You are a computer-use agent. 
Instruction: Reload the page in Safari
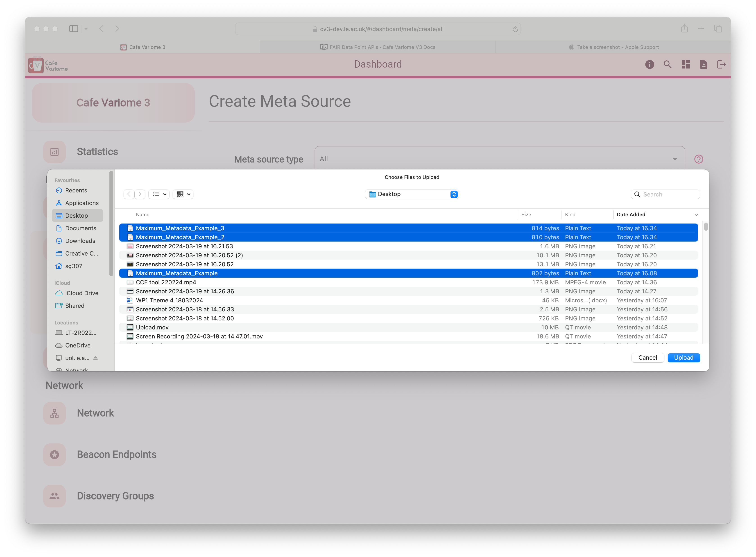tap(515, 29)
